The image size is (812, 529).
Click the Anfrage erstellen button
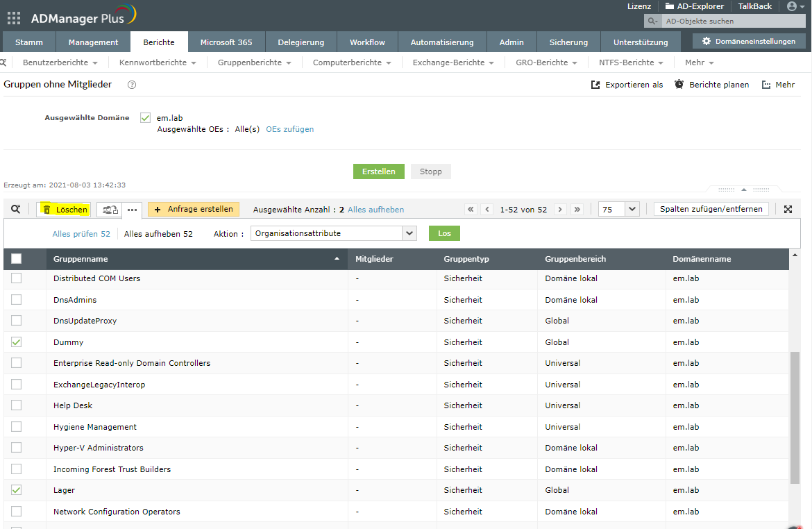(194, 210)
